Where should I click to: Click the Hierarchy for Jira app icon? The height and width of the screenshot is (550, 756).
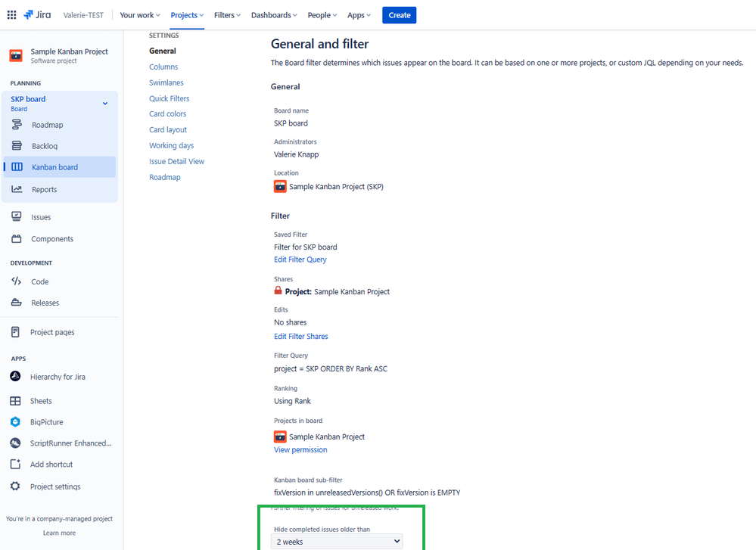pos(15,376)
